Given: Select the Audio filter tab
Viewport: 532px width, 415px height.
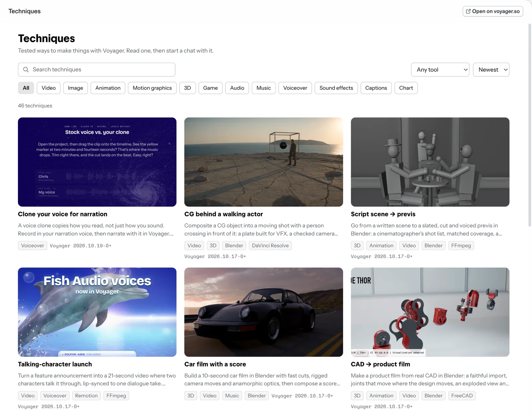Looking at the screenshot, I should tap(237, 88).
